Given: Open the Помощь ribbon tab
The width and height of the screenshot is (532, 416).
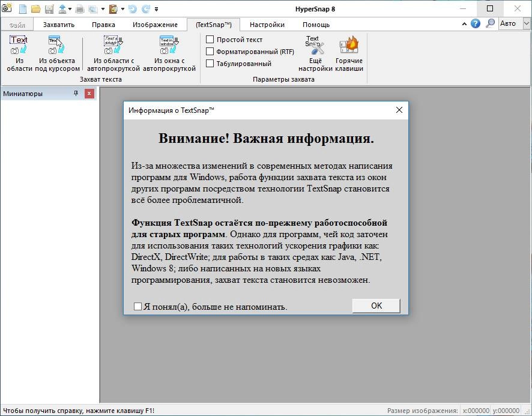Looking at the screenshot, I should [x=316, y=25].
